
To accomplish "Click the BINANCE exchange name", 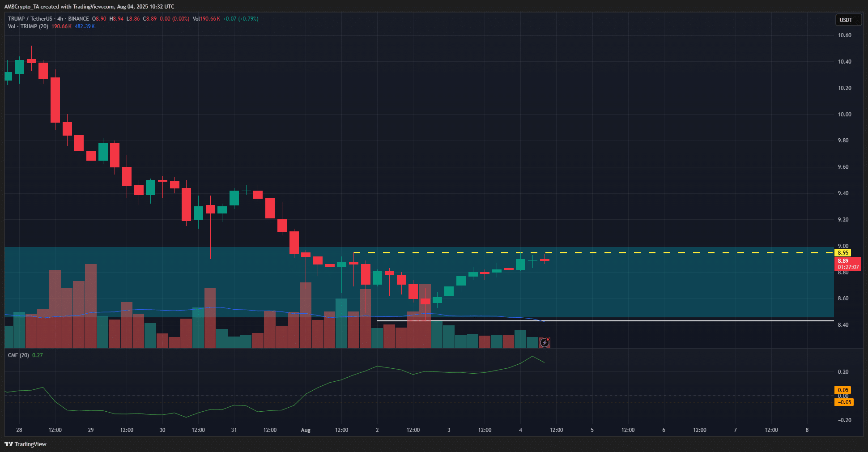I will point(79,19).
